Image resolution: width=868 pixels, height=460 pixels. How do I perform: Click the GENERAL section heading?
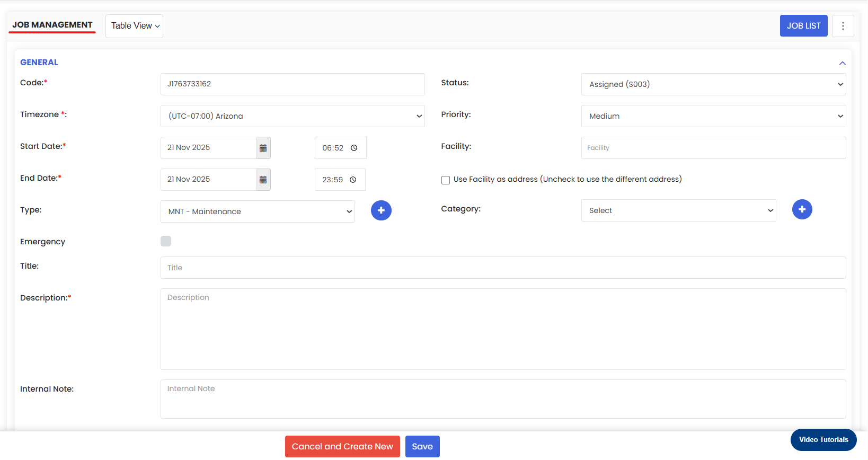point(39,63)
